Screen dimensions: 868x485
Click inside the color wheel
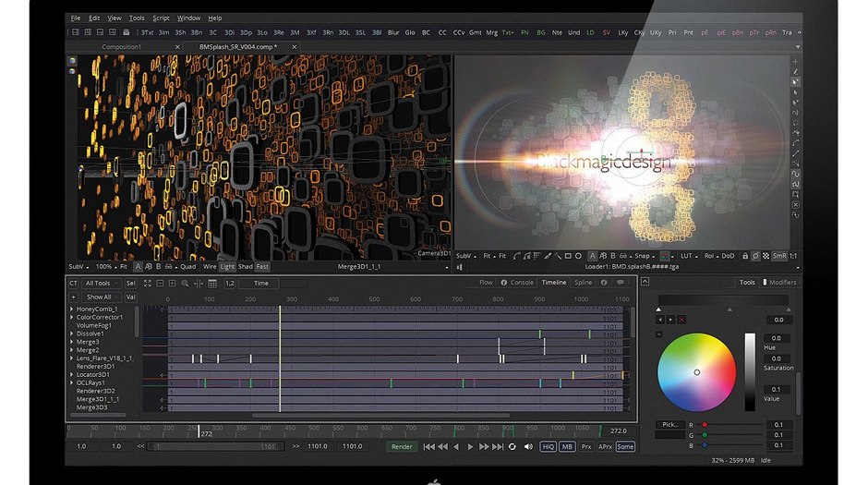point(697,372)
